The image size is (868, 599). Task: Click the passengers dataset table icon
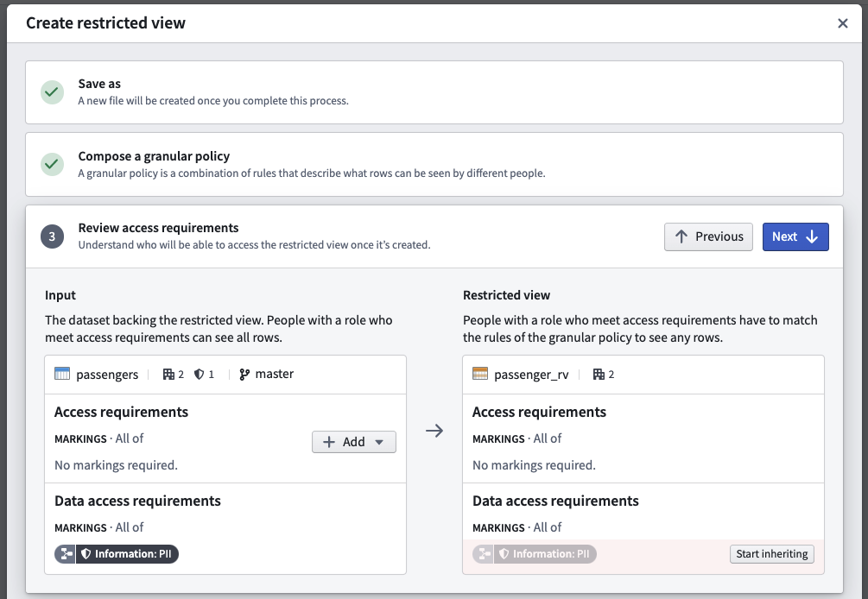coord(62,374)
